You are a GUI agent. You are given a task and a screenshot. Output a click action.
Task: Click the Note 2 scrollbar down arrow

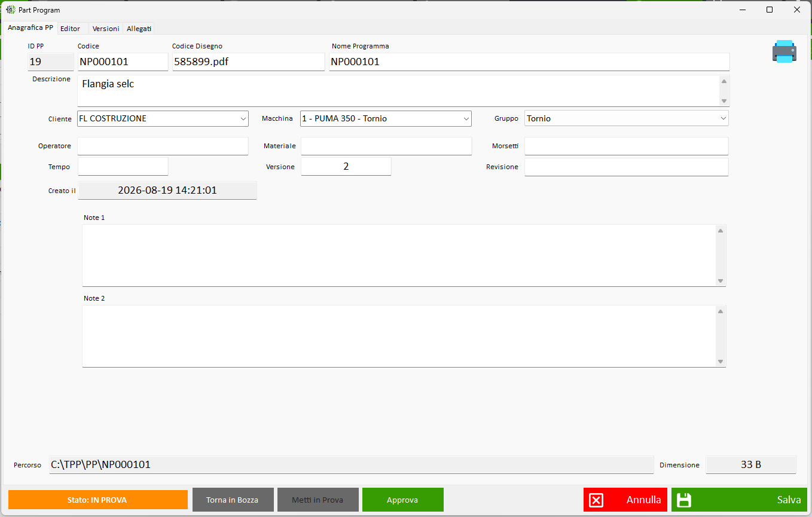click(721, 362)
